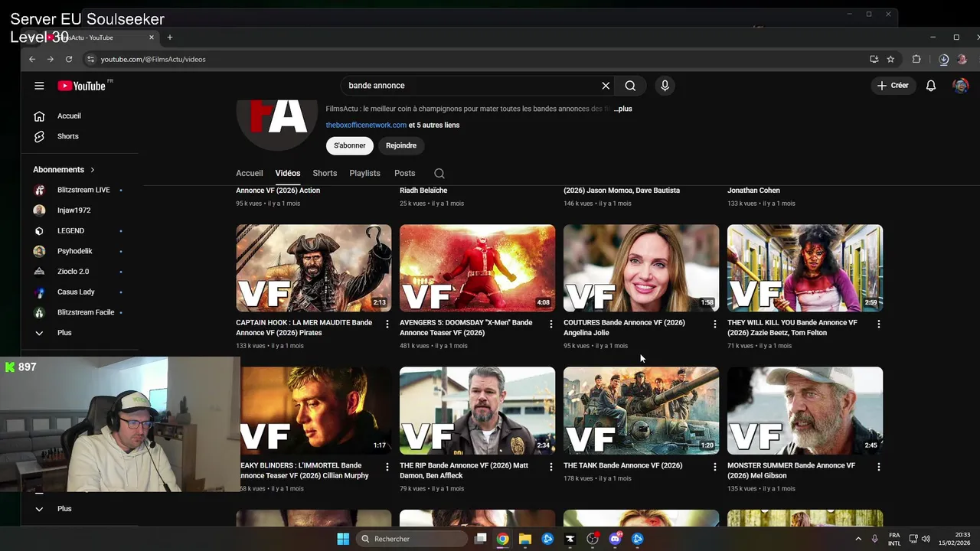This screenshot has width=980, height=551.
Task: Open Monster Summer Mel Gibson thumbnail
Action: tap(805, 411)
